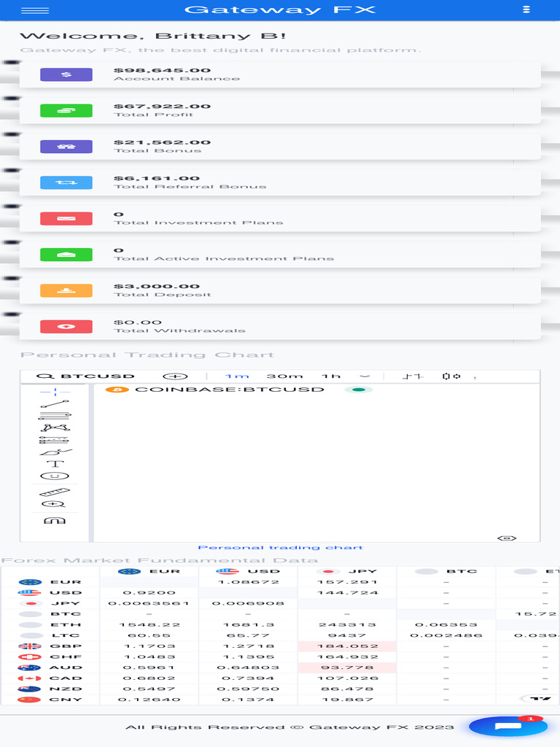This screenshot has width=560, height=747.
Task: Open the three-dot options menu
Action: [x=526, y=9]
